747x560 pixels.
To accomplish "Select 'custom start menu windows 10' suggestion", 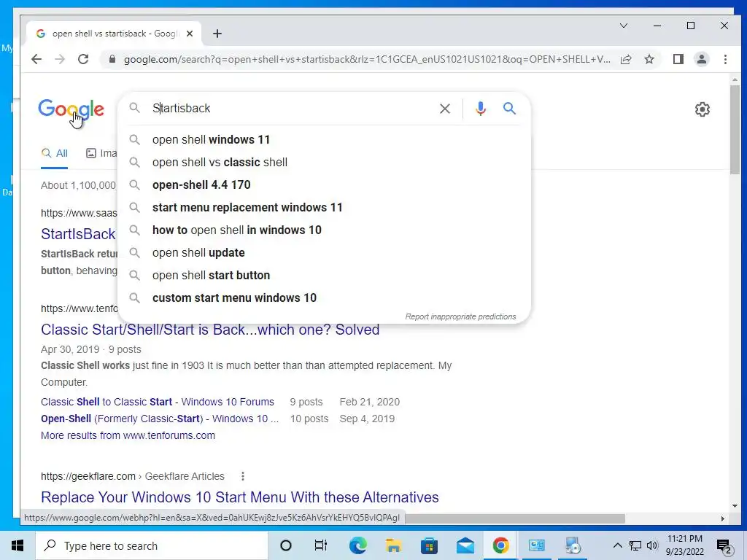I will click(x=324, y=298).
